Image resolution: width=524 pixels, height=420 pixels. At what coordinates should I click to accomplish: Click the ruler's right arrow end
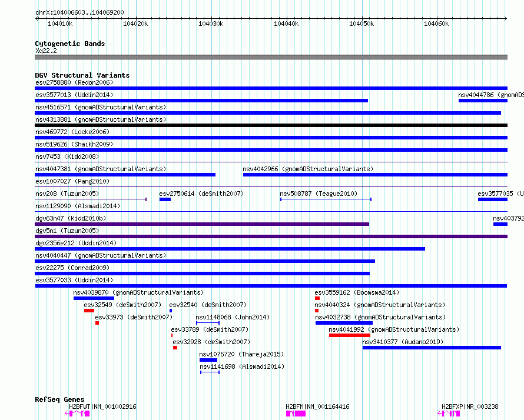pyautogui.click(x=506, y=18)
